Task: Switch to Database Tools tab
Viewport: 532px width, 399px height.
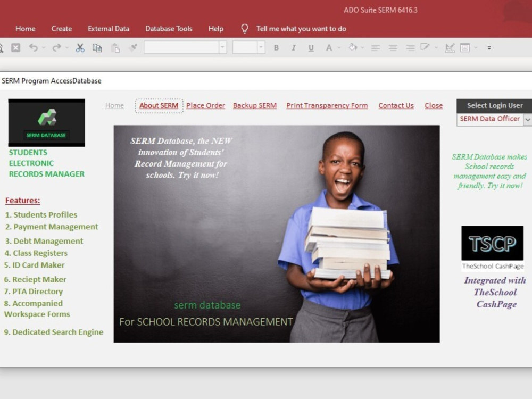Action: tap(169, 29)
